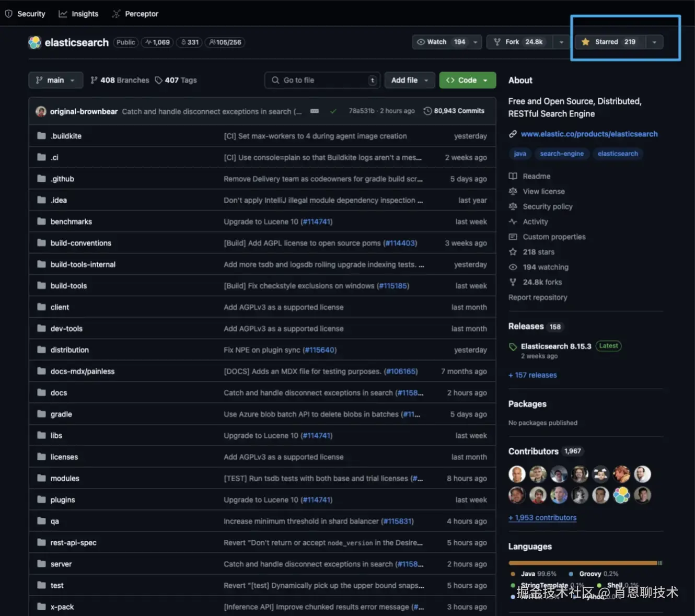
Task: Expand the latest commit message ellipsis
Action: pyautogui.click(x=315, y=111)
